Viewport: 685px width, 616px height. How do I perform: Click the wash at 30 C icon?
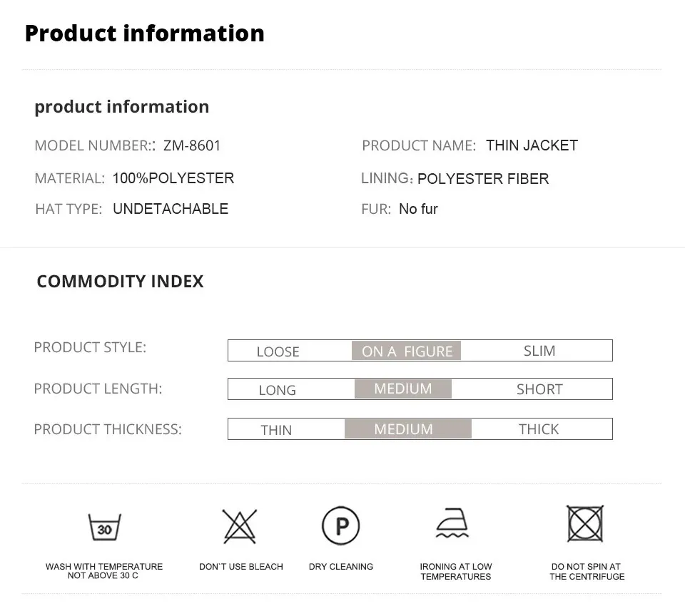(x=105, y=528)
